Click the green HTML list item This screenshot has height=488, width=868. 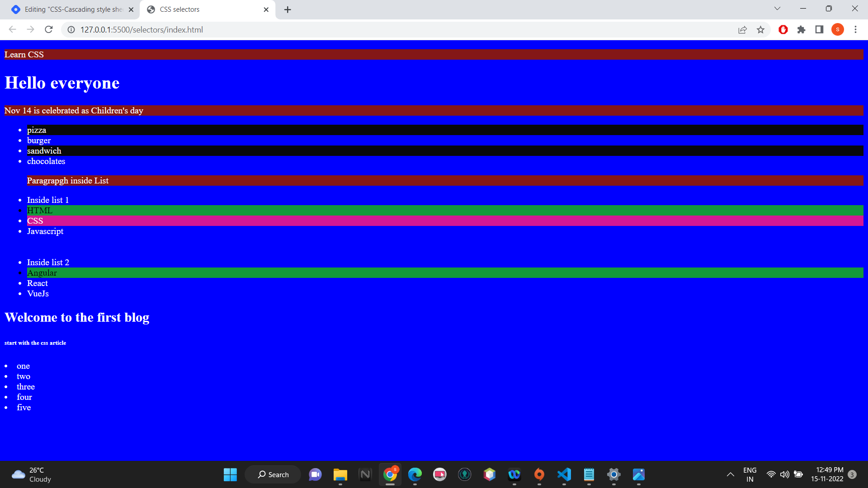[x=445, y=211]
